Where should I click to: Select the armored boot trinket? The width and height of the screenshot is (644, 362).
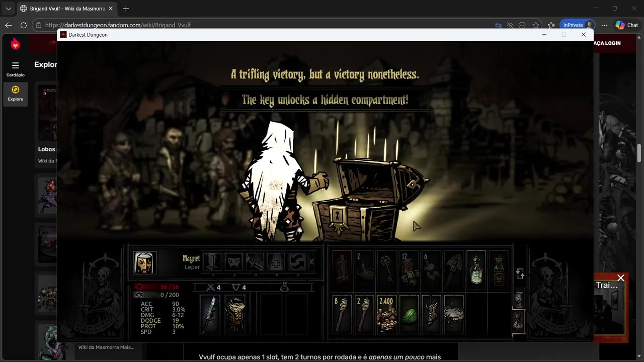(x=432, y=314)
